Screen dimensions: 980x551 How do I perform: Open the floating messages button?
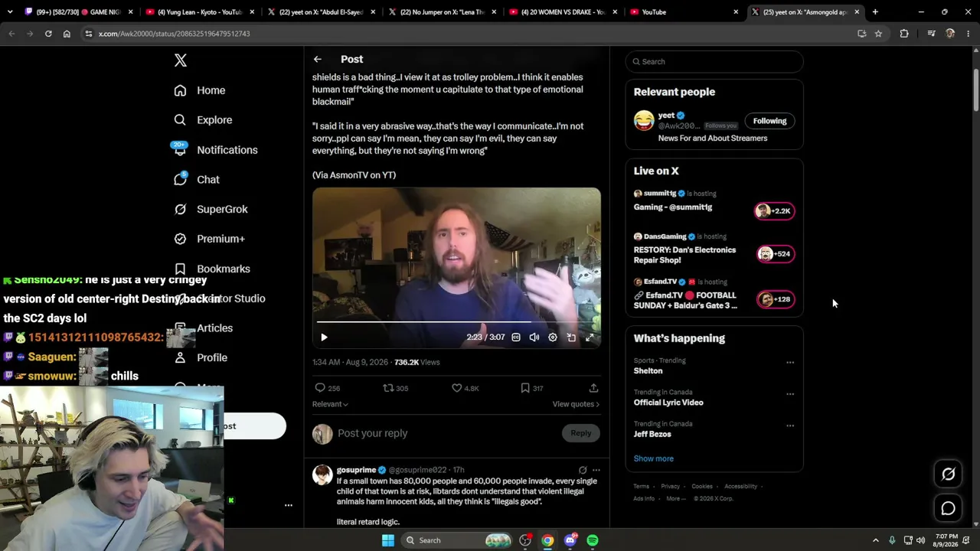948,508
